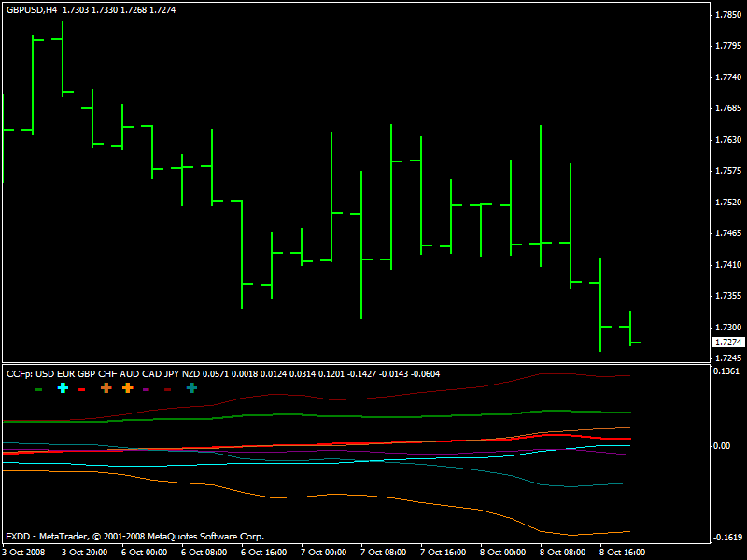Viewport: 747px width, 560px height.
Task: Click the dark red JPY legend marker
Action: [x=168, y=389]
